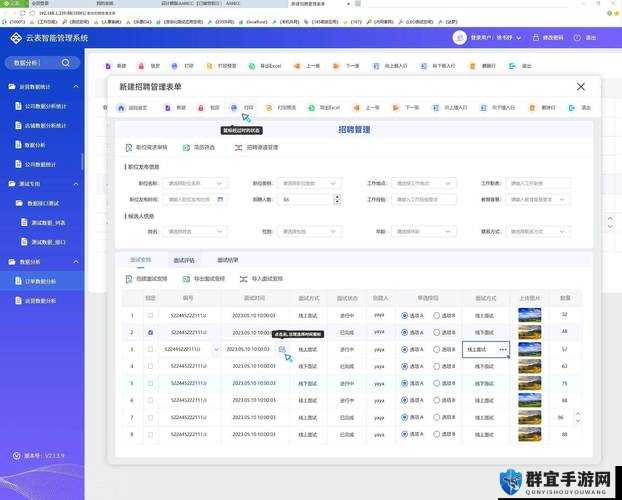Select radio option B in table row 1
Screen dimensions: 622x500
coord(437,315)
